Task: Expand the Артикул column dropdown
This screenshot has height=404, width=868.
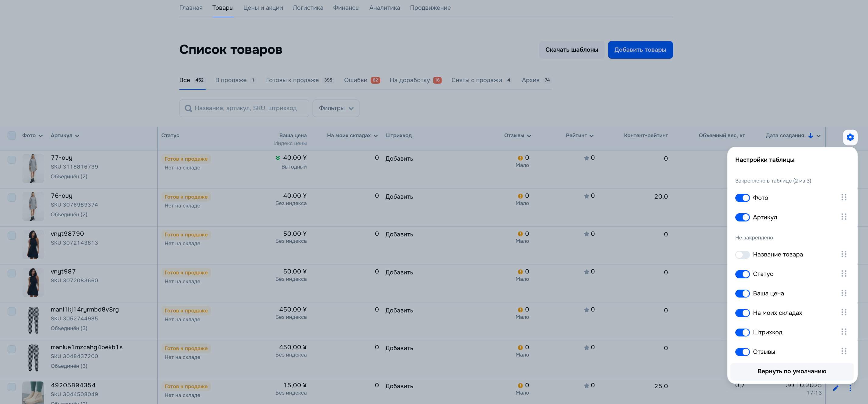Action: pyautogui.click(x=77, y=136)
